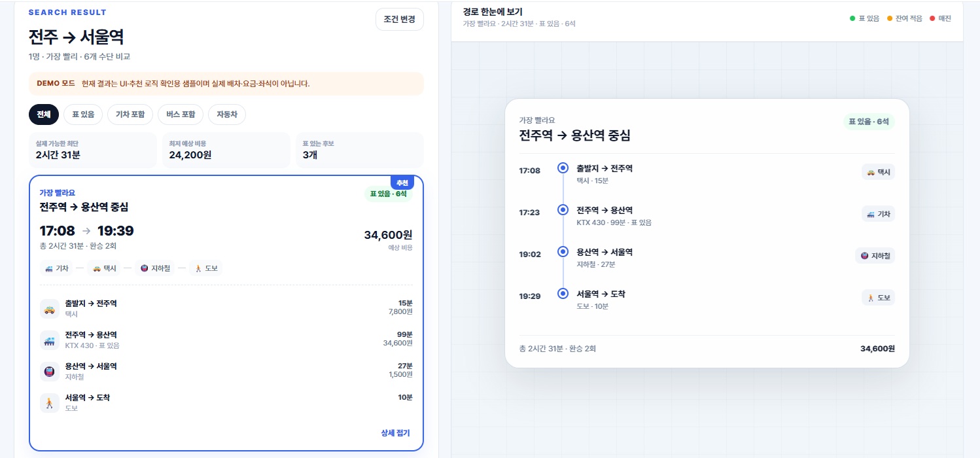Click the 도보 badge in route overview
The width and height of the screenshot is (980, 458).
(x=878, y=298)
